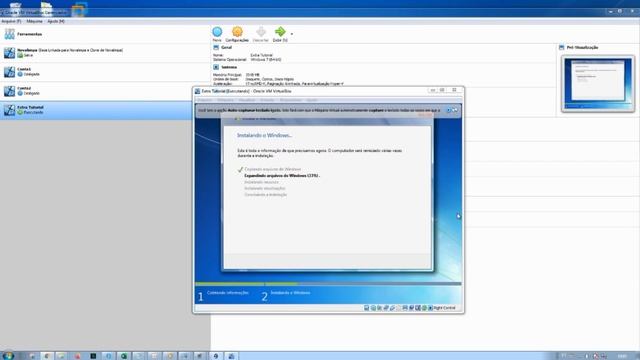The image size is (640, 360).
Task: Select the Ferramentas tools entry
Action: [x=105, y=34]
